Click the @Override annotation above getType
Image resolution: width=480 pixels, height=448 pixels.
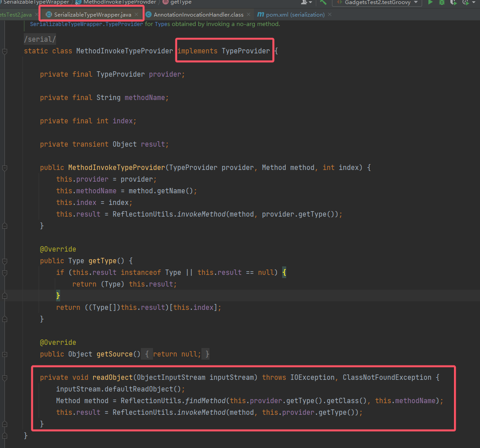[x=58, y=249]
